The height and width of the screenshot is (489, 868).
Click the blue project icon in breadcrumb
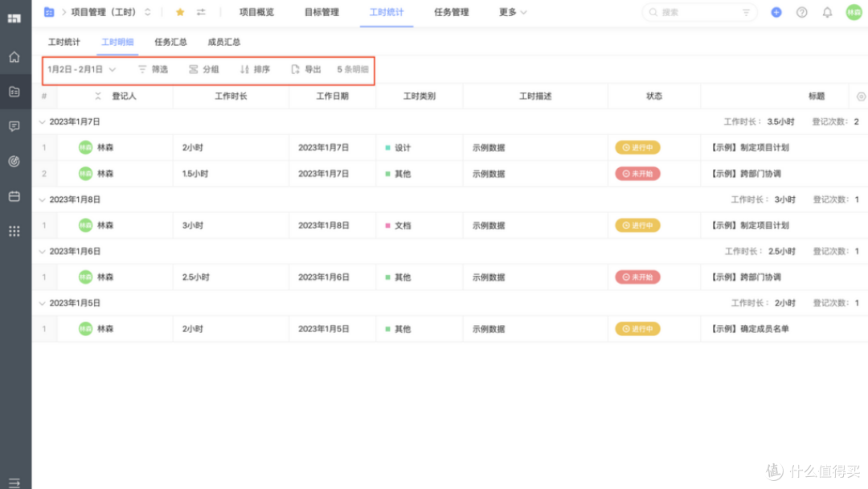point(49,12)
